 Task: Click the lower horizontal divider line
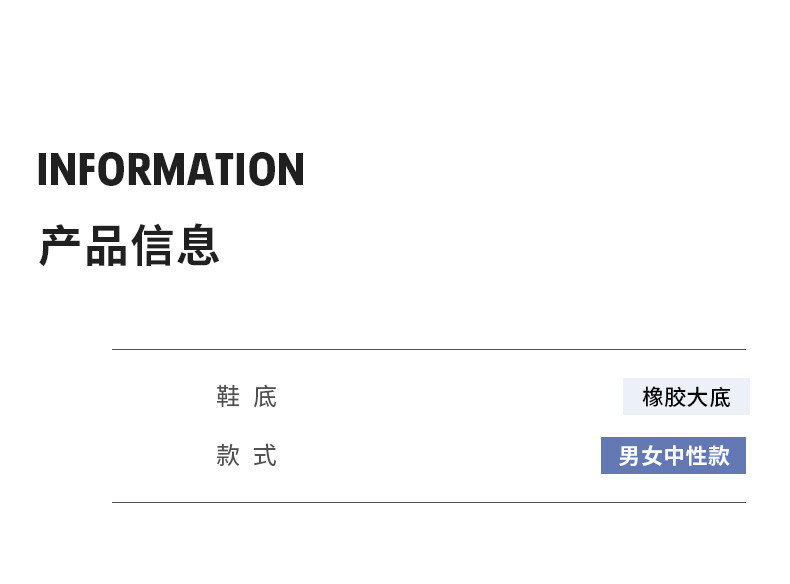(x=429, y=502)
